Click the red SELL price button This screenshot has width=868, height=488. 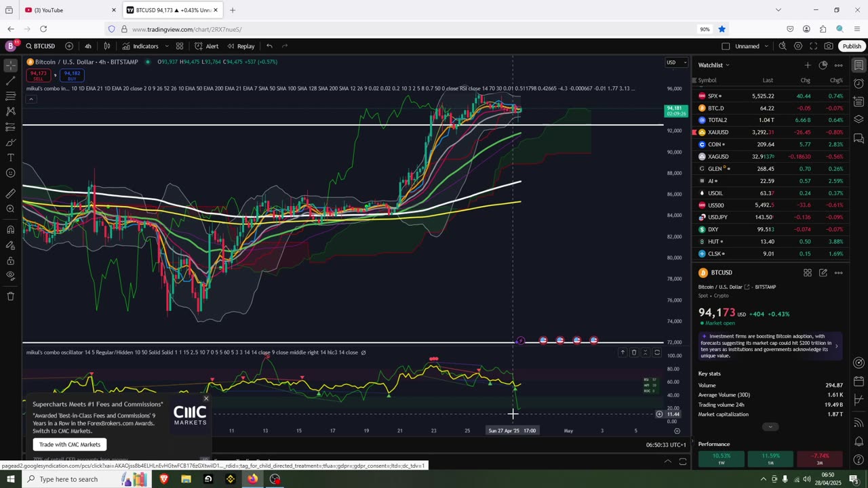(x=38, y=75)
